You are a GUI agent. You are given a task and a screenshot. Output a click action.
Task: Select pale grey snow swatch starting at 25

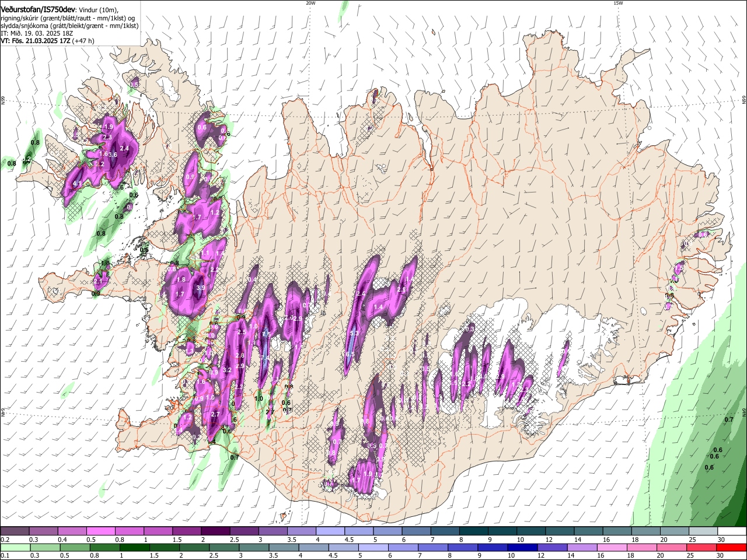(x=703, y=531)
